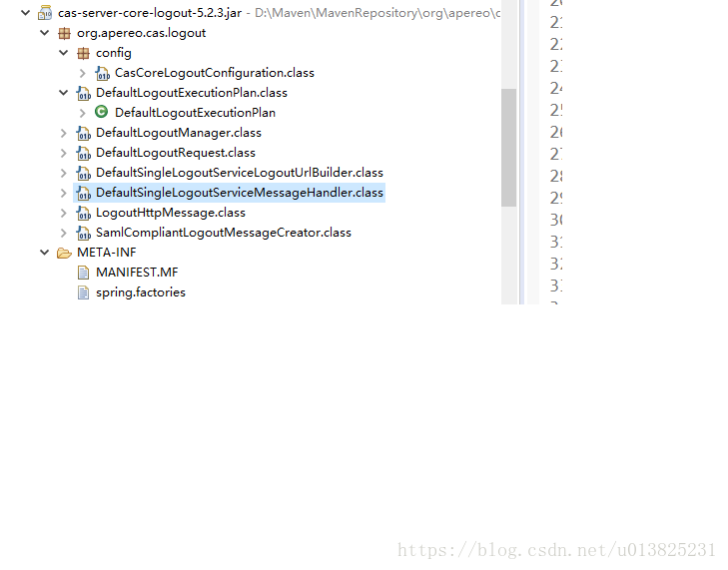Screen dimensions: 728x570
Task: Select DefaultSingleLogoutServiceLogoutUrlBuilder.class text
Action: click(x=240, y=173)
